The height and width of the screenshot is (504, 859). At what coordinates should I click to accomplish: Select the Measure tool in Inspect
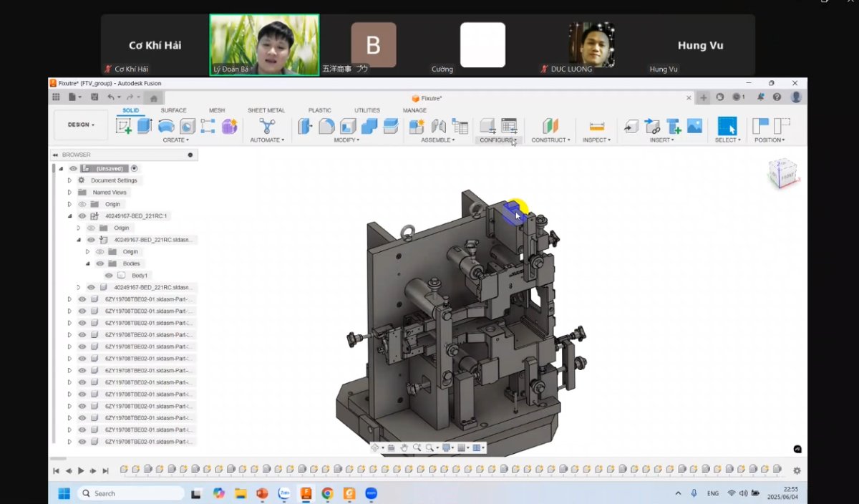(596, 126)
